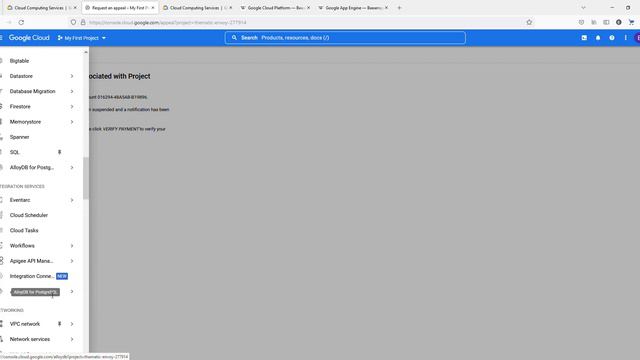Image resolution: width=640 pixels, height=360 pixels.
Task: Open Workflows in the navigation menu
Action: (22, 246)
